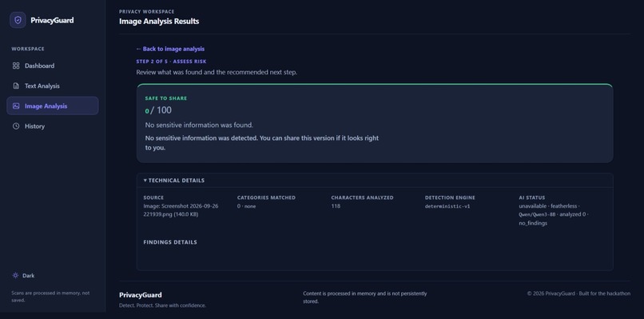The width and height of the screenshot is (644, 319).
Task: Follow the Back to image analysis link
Action: tap(170, 49)
